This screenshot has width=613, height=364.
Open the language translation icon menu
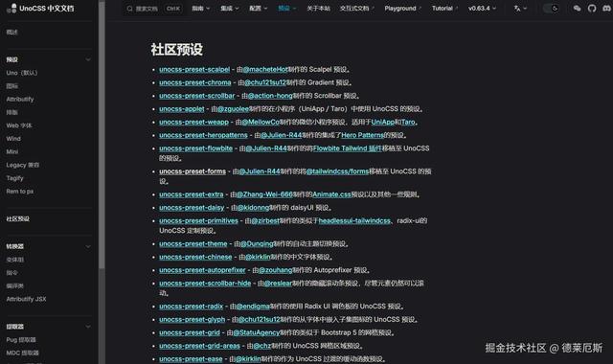pyautogui.click(x=520, y=9)
